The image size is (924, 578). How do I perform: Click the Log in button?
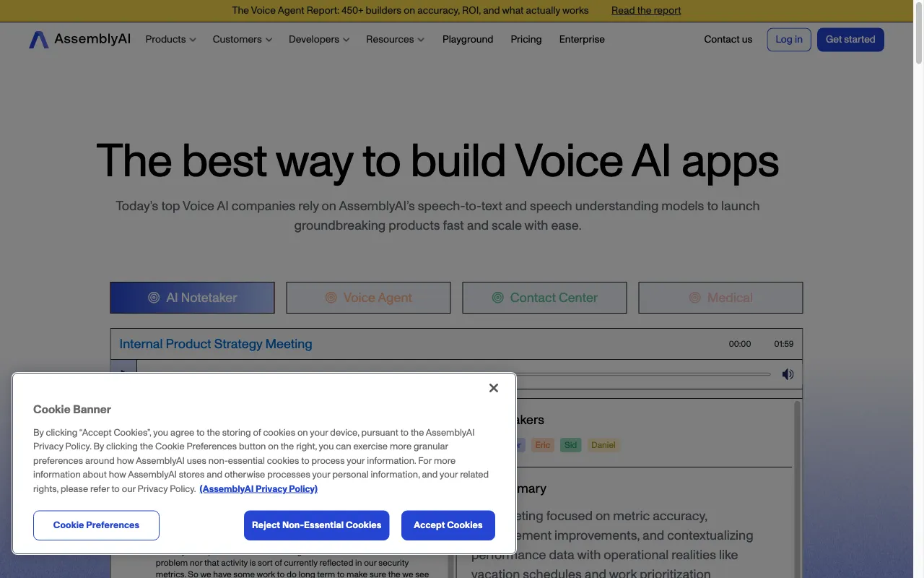coord(789,40)
